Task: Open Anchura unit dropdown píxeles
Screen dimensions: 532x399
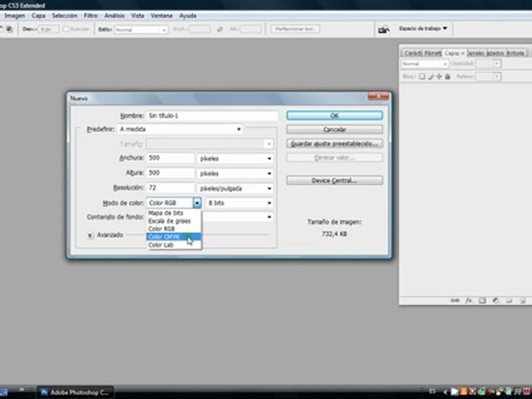Action: coord(235,158)
